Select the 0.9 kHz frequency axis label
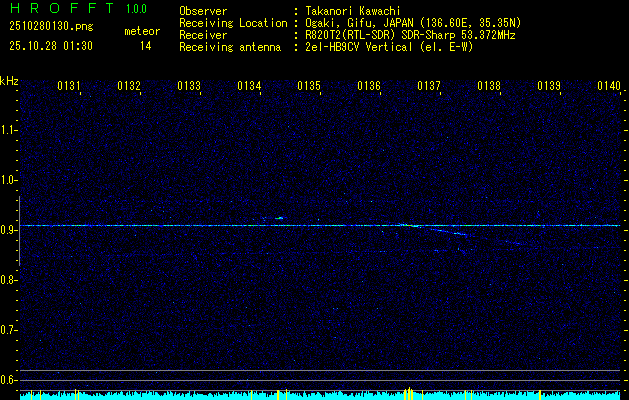This screenshot has height=400, width=629. (8, 230)
